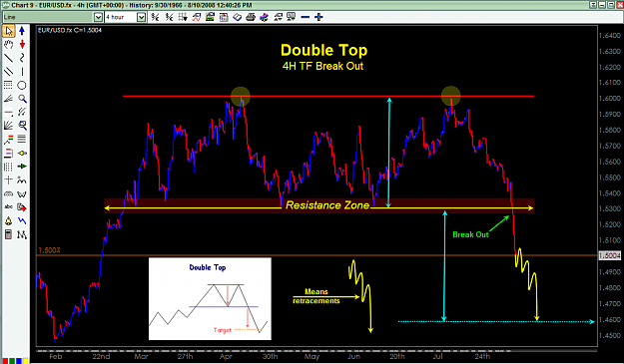Click the 1.5004 current price label
624x364 pixels.
point(609,255)
